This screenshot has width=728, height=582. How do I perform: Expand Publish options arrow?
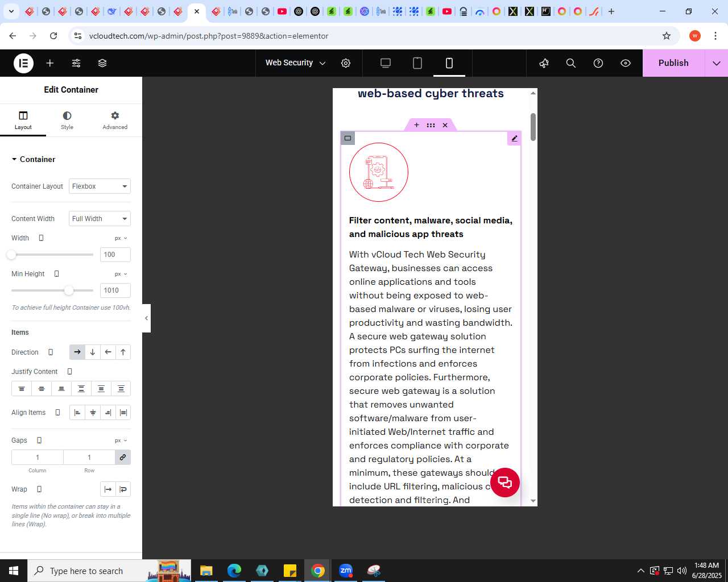pyautogui.click(x=717, y=63)
